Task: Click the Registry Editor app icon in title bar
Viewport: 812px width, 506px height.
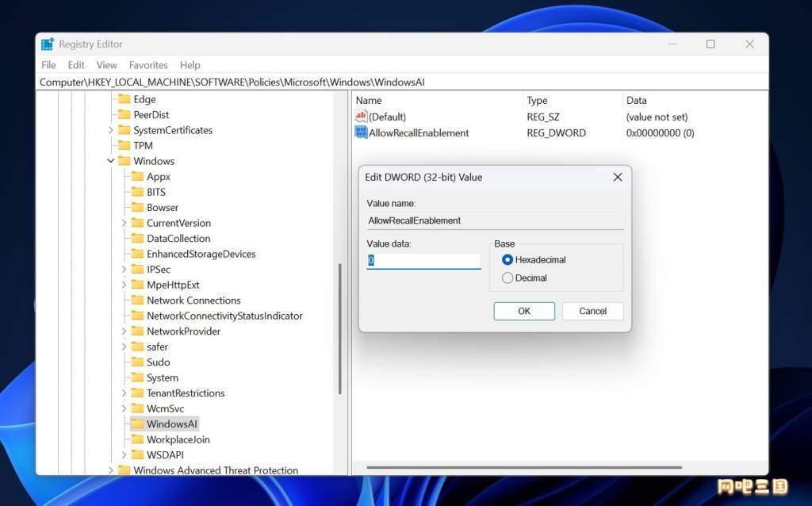Action: click(x=47, y=44)
